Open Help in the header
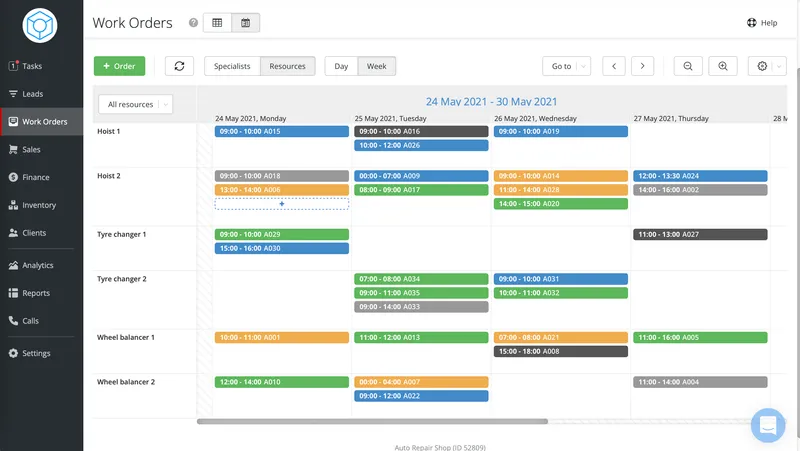The height and width of the screenshot is (451, 800). click(762, 23)
